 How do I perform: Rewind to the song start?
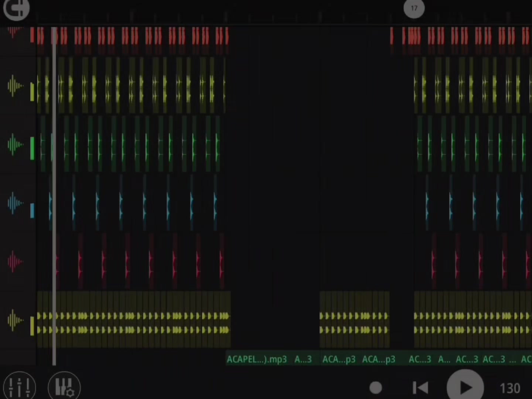coord(420,388)
